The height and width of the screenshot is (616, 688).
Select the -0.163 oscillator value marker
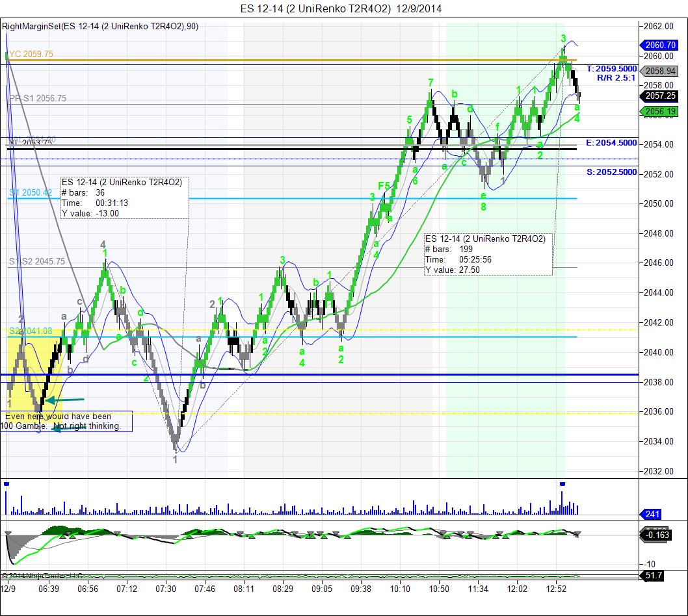pos(657,535)
